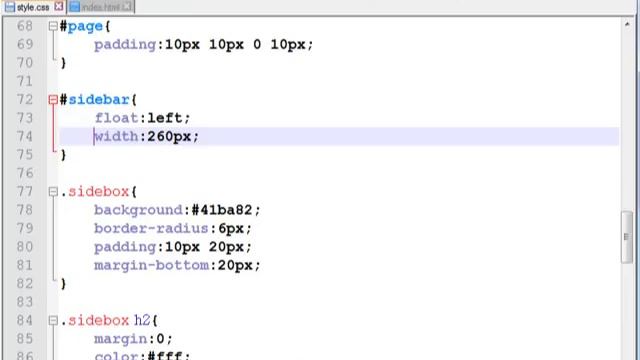The height and width of the screenshot is (360, 640).
Task: Close the style.css tab
Action: 59,7
